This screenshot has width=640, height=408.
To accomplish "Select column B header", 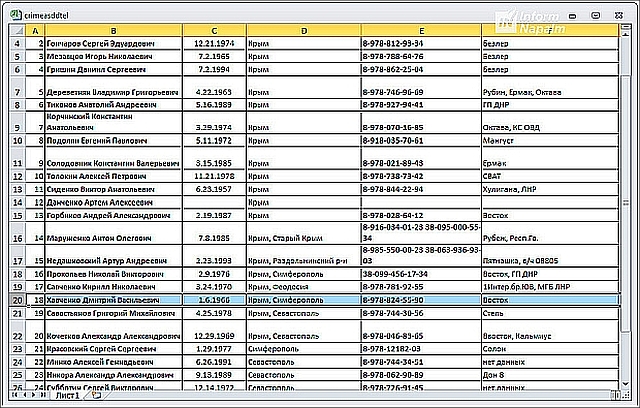I will click(113, 31).
